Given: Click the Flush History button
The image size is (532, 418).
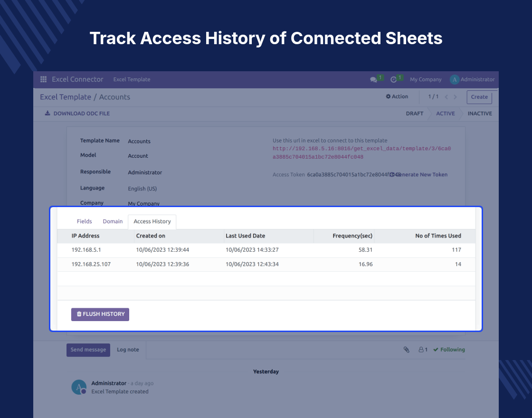Looking at the screenshot, I should pos(100,314).
